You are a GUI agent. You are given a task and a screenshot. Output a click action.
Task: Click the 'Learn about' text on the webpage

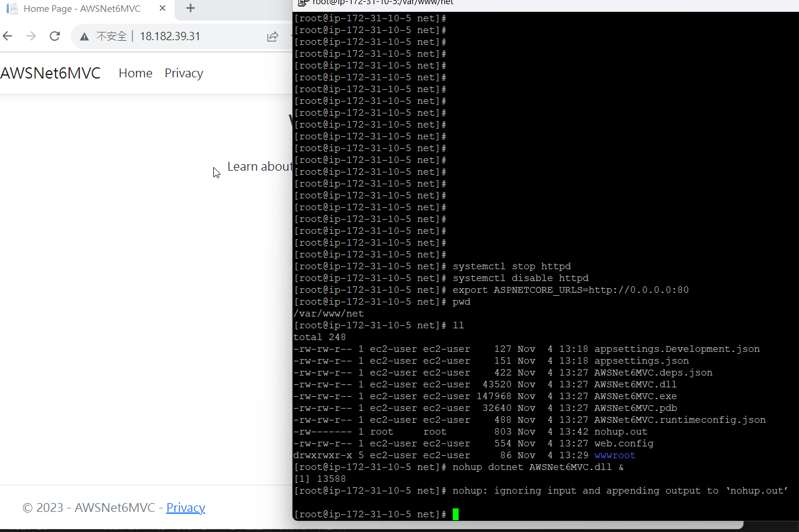[x=259, y=167]
